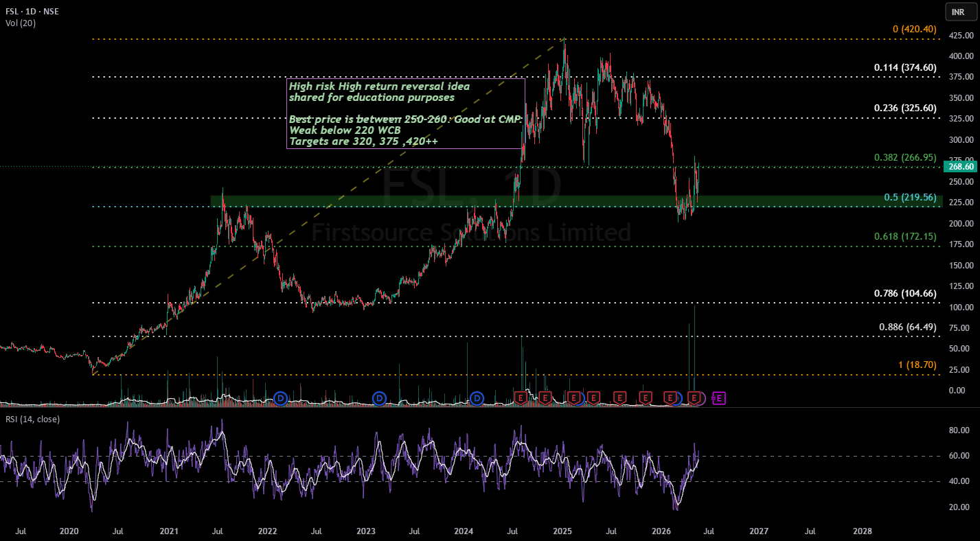Click the 2028 label on the time axis
The image size is (980, 541).
coord(863,531)
